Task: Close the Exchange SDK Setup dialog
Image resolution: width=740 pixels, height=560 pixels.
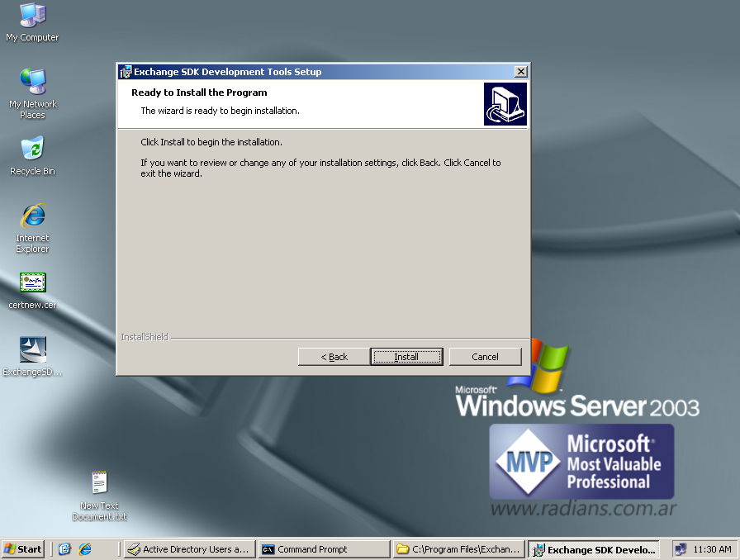Action: pyautogui.click(x=520, y=72)
